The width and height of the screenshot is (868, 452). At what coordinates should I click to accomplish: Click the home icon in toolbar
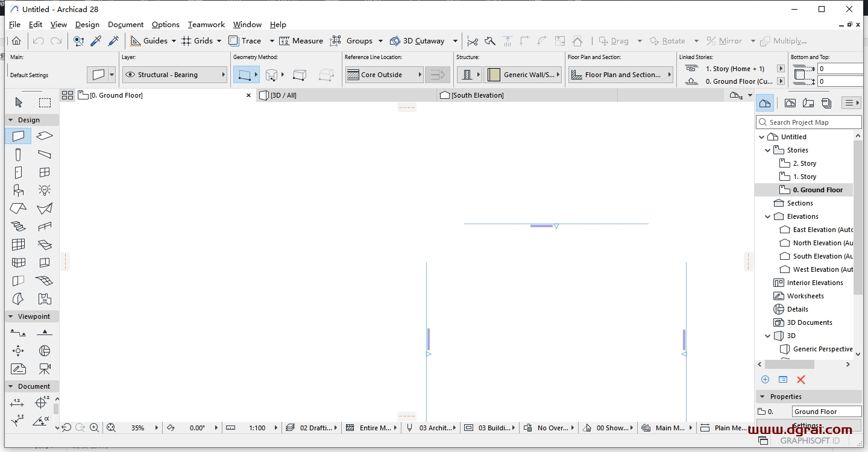click(16, 41)
